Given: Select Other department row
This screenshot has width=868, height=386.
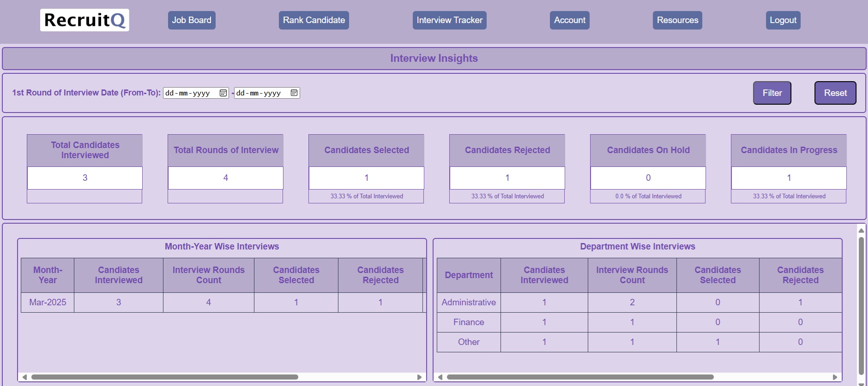Looking at the screenshot, I should (x=639, y=342).
